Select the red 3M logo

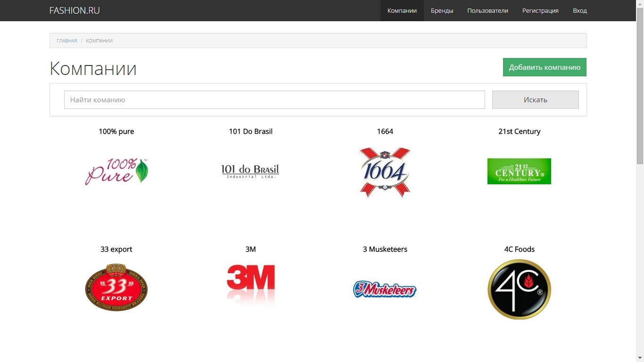(x=250, y=284)
